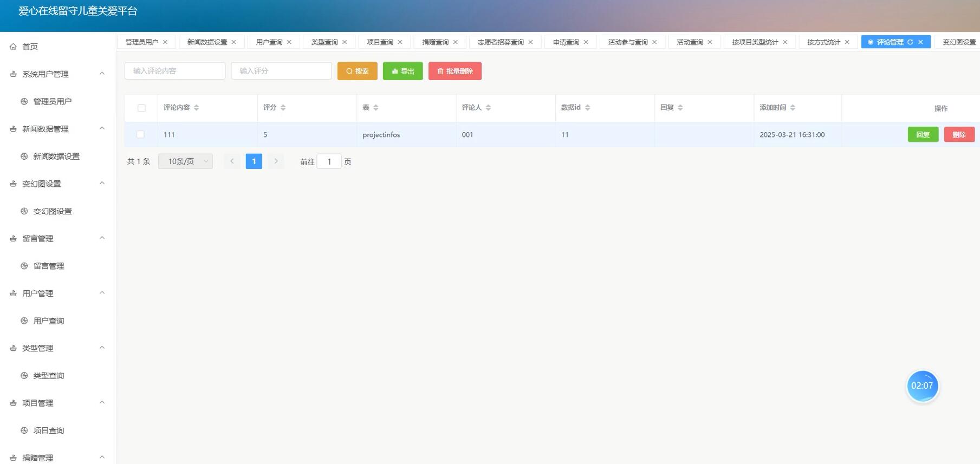Screen dimensions: 980x464
Task: Close the active 评论管理 tab
Action: pos(920,42)
